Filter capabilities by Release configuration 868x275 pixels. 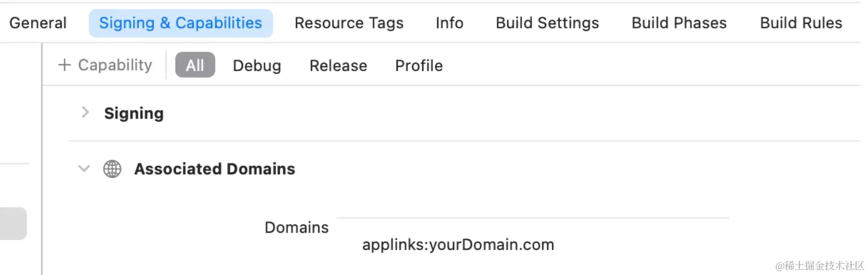tap(338, 66)
